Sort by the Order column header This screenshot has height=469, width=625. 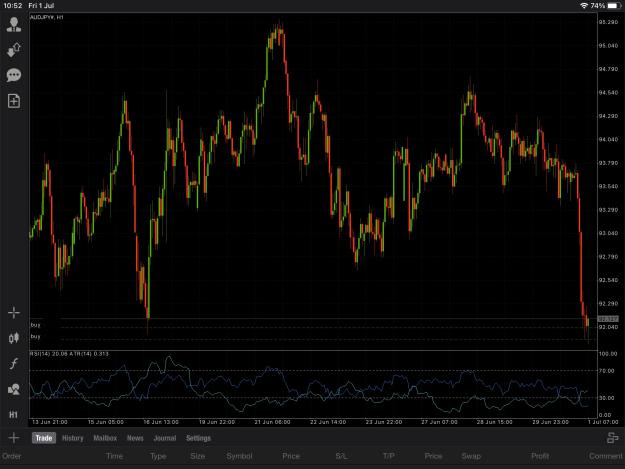coord(12,456)
